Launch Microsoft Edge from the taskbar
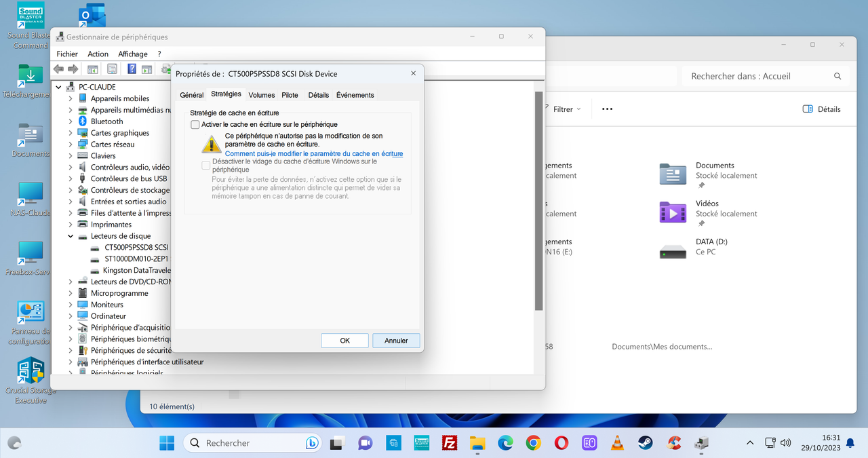868x458 pixels. tap(505, 443)
